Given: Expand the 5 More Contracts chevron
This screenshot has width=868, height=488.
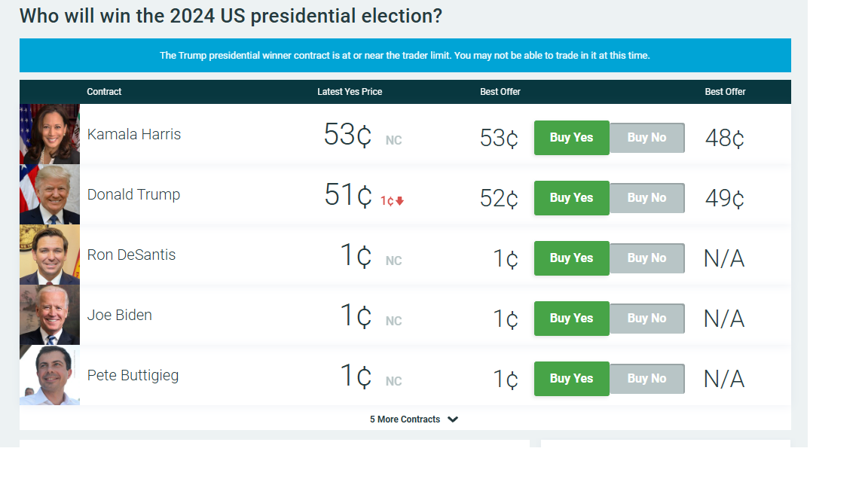Looking at the screenshot, I should pos(453,419).
